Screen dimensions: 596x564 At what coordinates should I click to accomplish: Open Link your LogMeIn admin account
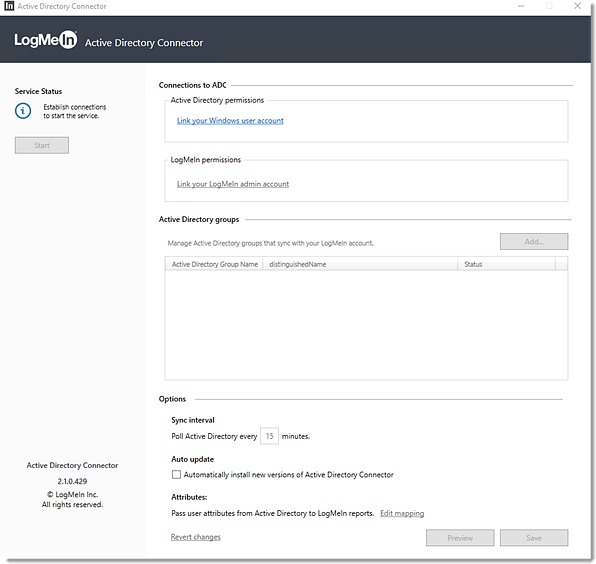(x=233, y=184)
